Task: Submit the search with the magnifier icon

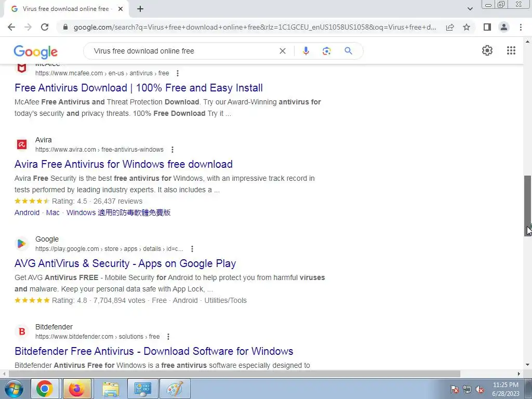Action: pyautogui.click(x=348, y=51)
